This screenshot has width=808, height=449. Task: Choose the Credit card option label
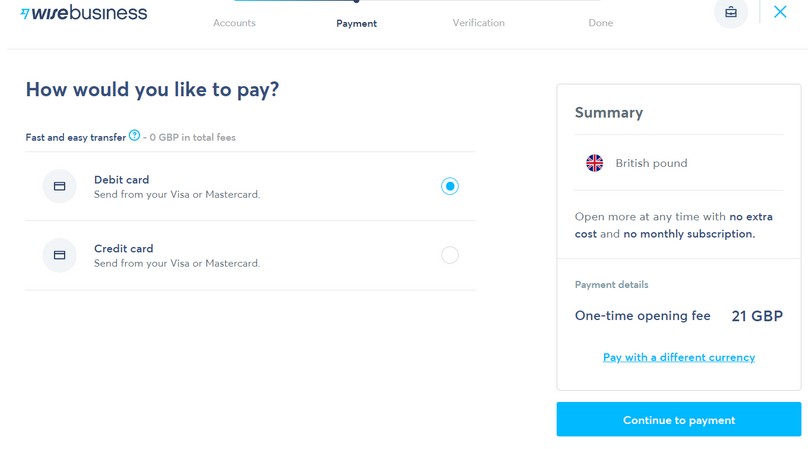(x=124, y=249)
